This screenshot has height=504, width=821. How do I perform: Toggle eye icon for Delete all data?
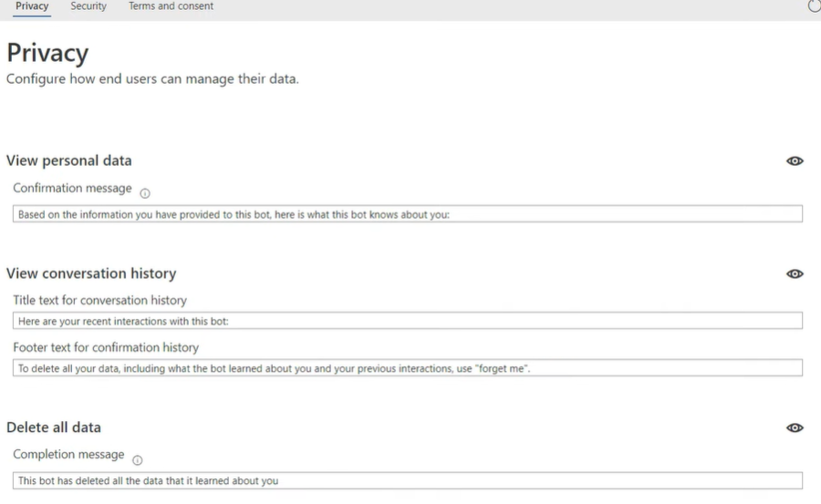click(795, 427)
